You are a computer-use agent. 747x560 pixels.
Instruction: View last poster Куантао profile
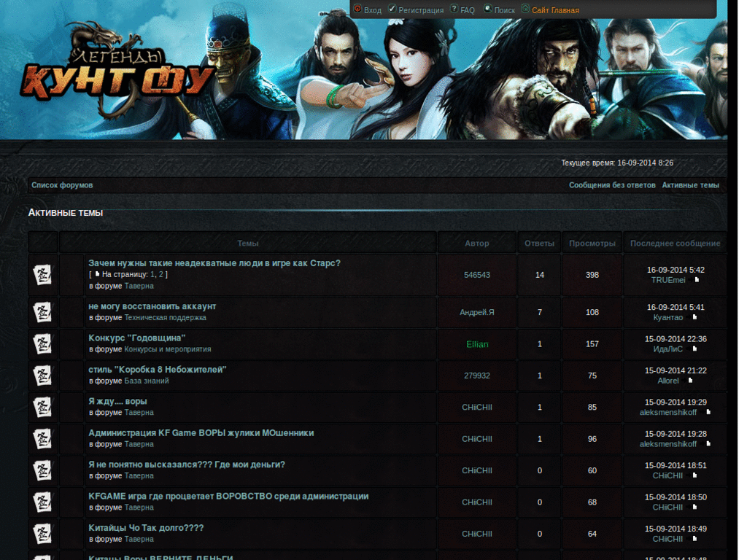[668, 318]
